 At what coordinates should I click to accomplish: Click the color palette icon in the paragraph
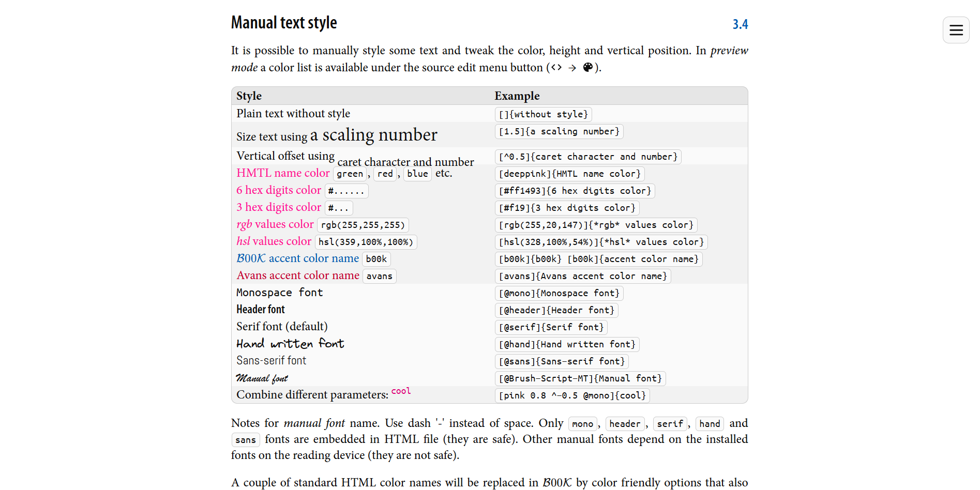coord(587,68)
